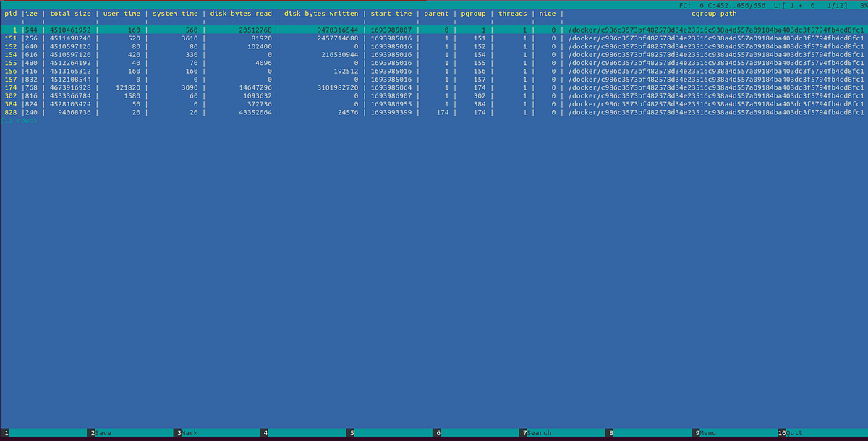The width and height of the screenshot is (868, 441).
Task: Click the cgroup_path column header
Action: click(x=714, y=13)
